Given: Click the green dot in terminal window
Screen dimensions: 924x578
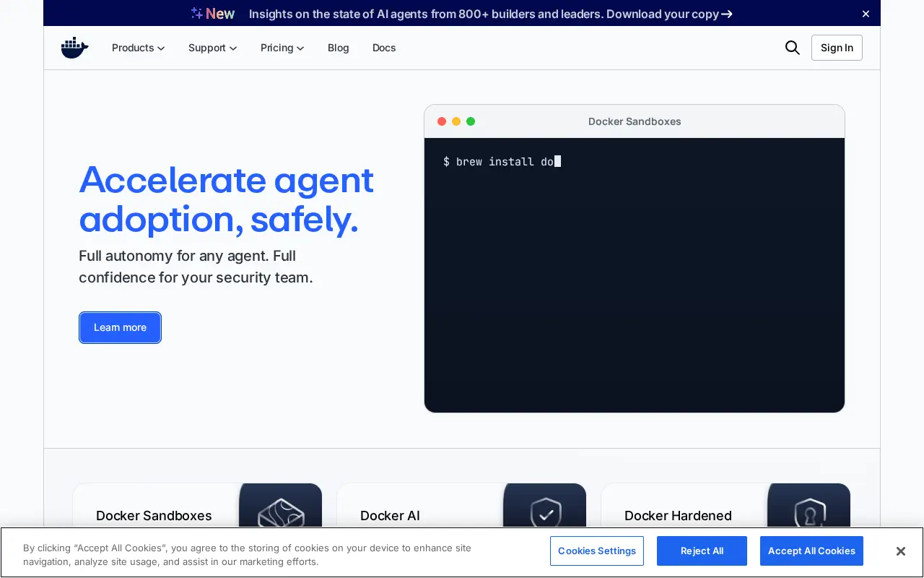Looking at the screenshot, I should click(x=471, y=121).
